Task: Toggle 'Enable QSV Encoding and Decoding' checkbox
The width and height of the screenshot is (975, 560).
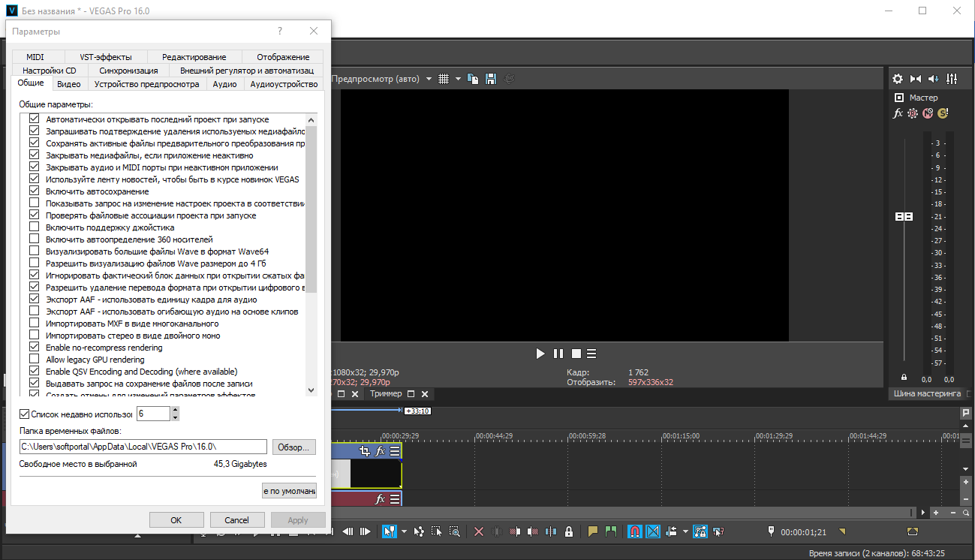Action: (34, 372)
